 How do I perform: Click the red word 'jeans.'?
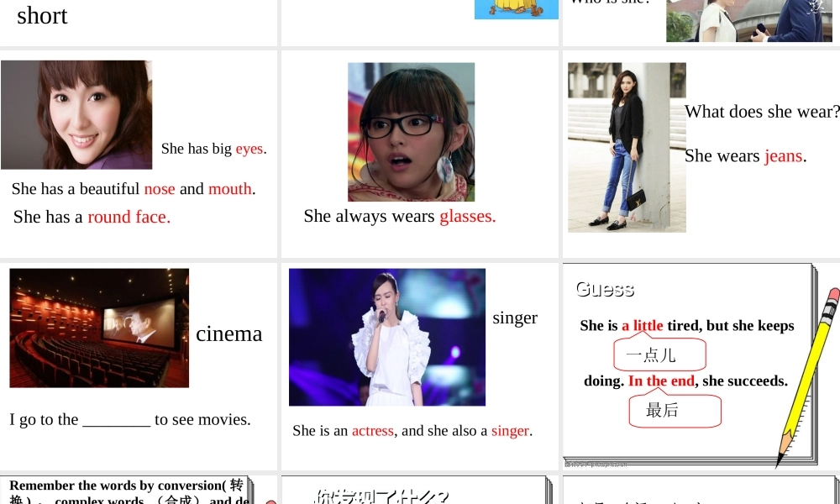point(785,155)
